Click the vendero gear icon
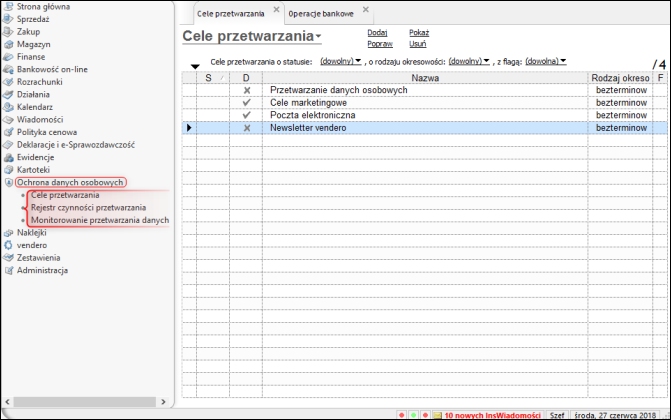The height and width of the screenshot is (420, 671). (8, 245)
